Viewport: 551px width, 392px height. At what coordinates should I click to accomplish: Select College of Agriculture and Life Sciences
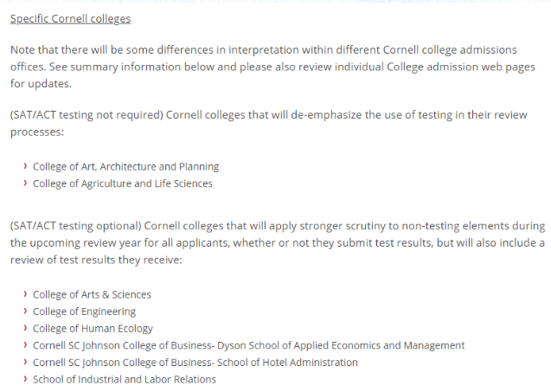[123, 183]
